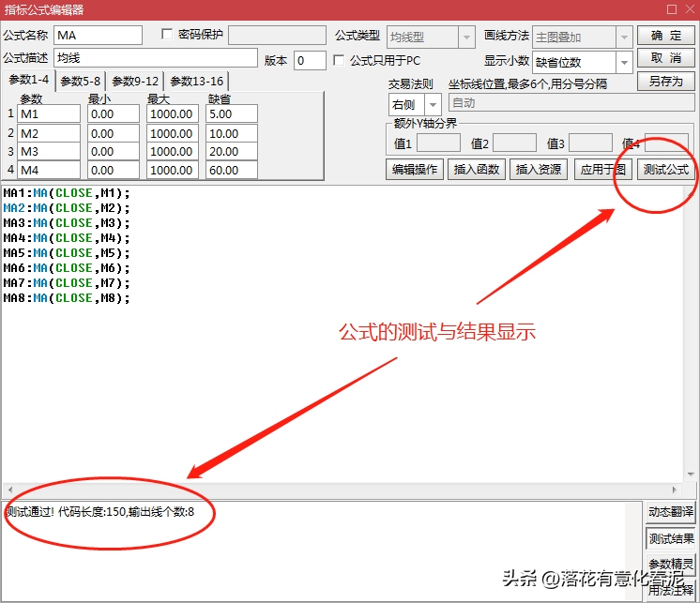Click the 测试通过 result message

tap(100, 512)
